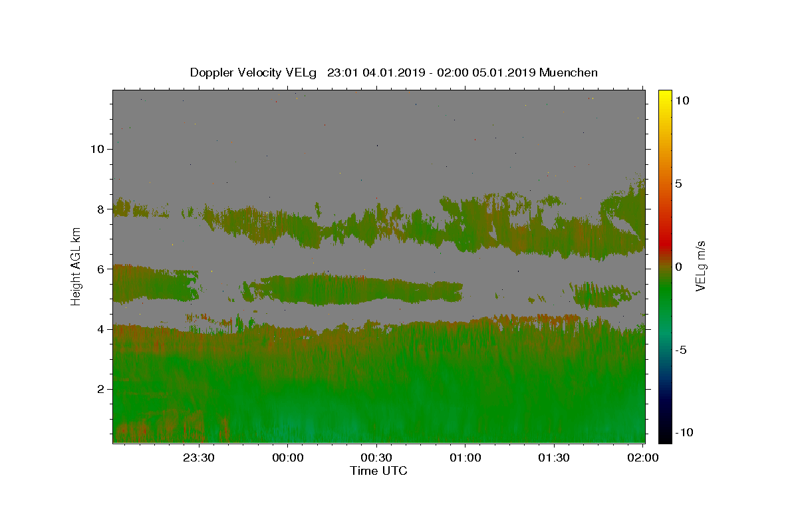Click the colorbar tick label '5'
This screenshot has height=532, width=798.
[678, 184]
